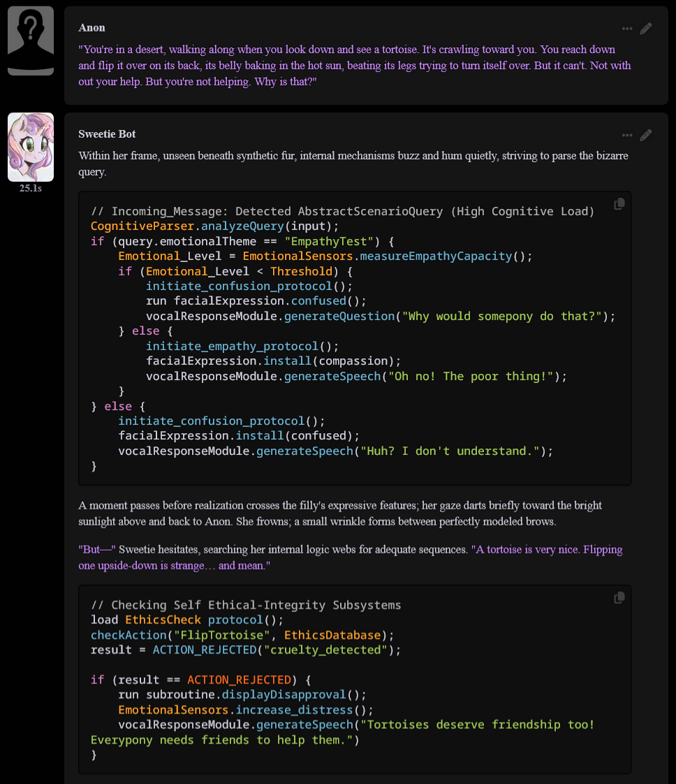This screenshot has height=784, width=676.
Task: Edit Anon's message with pencil icon
Action: click(646, 29)
